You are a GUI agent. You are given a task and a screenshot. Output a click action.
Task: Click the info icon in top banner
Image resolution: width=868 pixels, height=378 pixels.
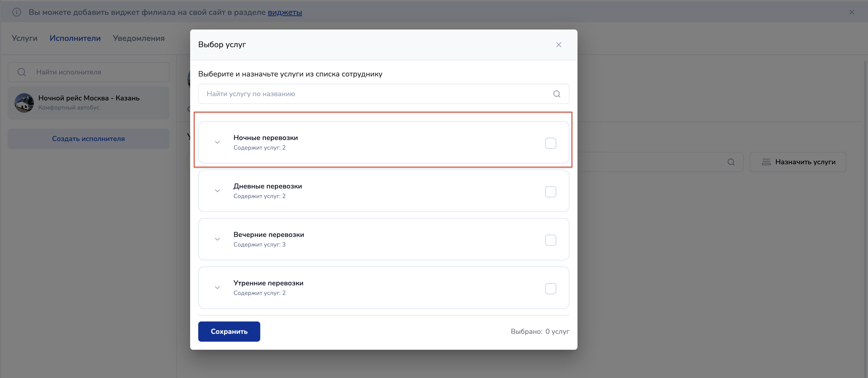click(16, 12)
